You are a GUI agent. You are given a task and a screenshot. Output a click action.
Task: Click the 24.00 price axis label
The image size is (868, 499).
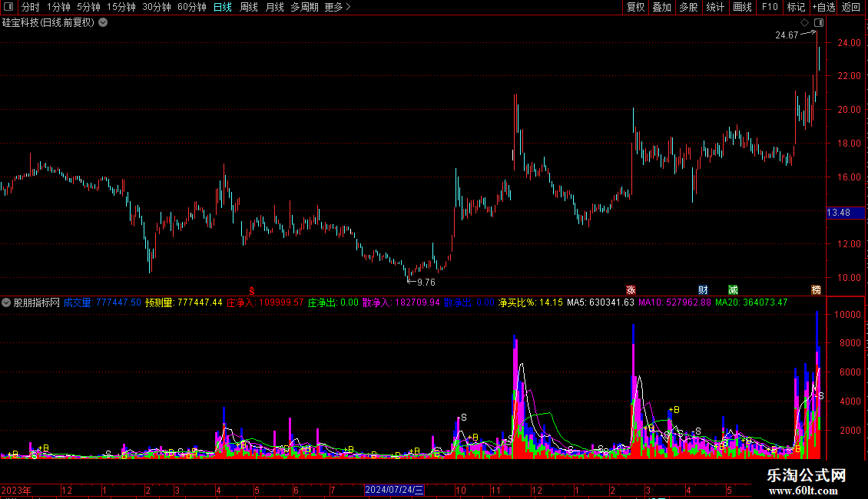point(849,42)
